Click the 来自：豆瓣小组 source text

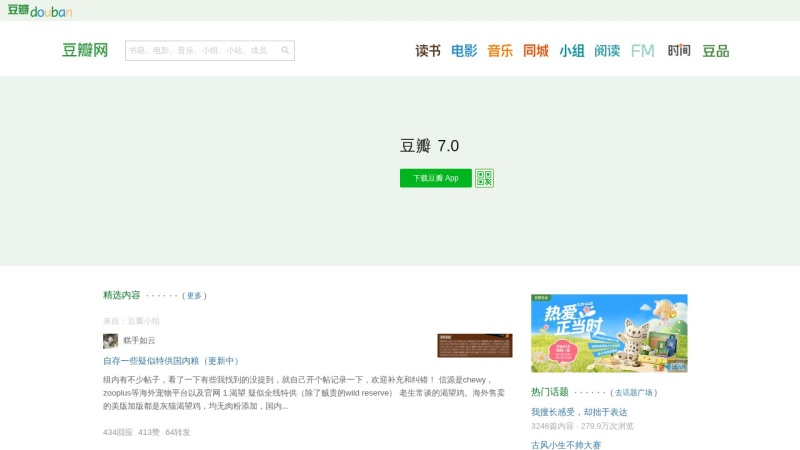coord(131,321)
